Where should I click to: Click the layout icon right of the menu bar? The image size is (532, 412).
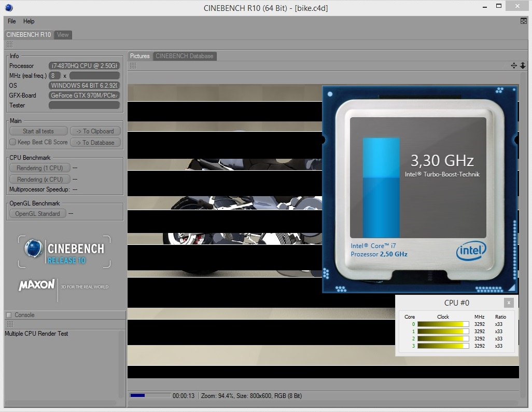pos(524,21)
